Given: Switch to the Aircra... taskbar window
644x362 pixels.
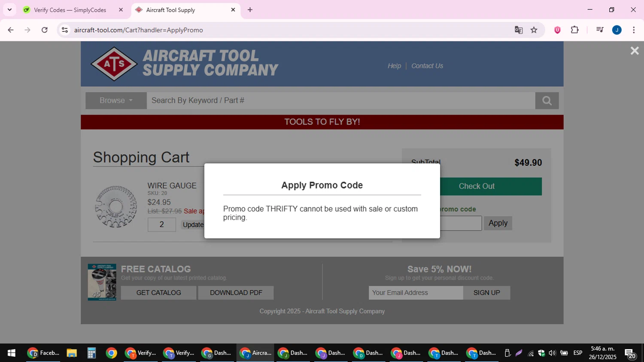Looking at the screenshot, I should [255, 353].
